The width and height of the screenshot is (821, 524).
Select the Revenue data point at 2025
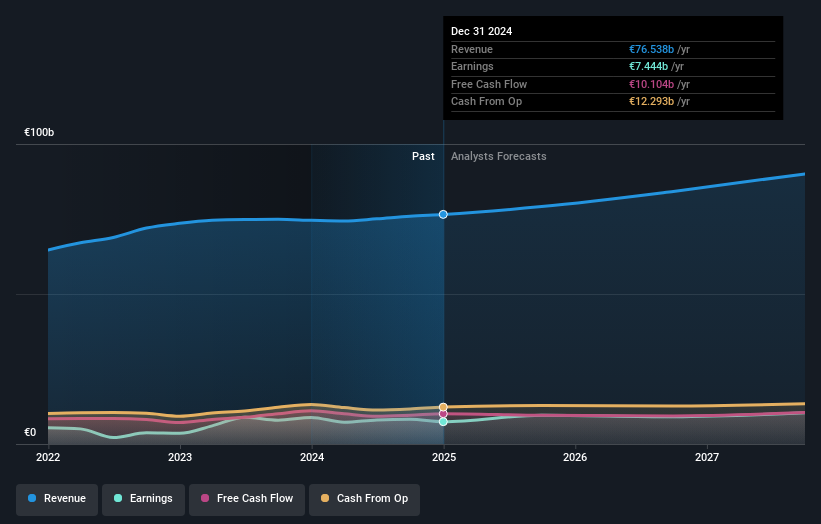point(443,214)
